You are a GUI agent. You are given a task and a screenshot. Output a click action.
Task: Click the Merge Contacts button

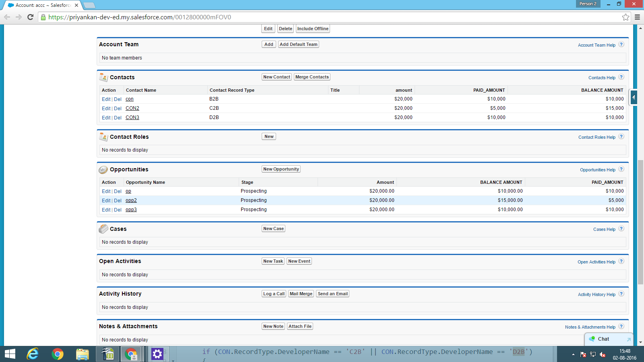tap(312, 77)
